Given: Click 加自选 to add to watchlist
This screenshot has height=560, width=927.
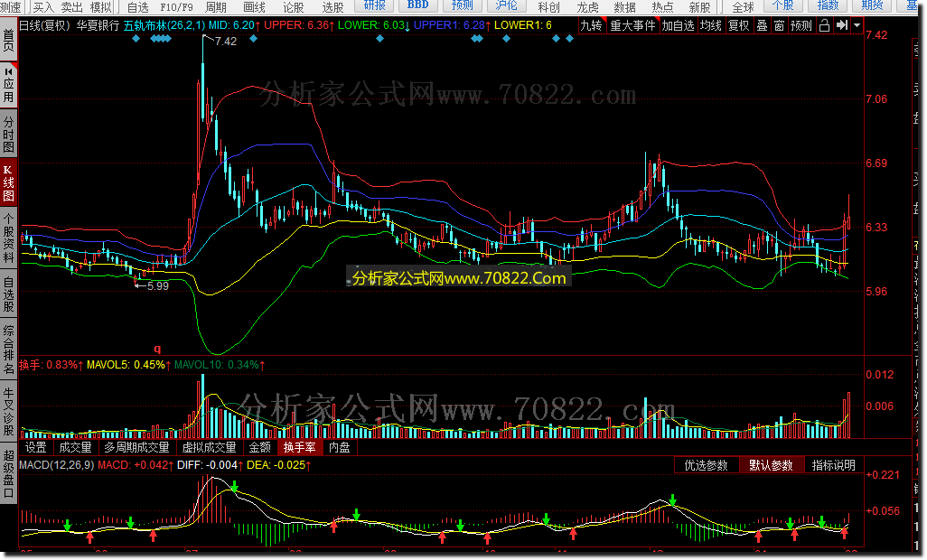Looking at the screenshot, I should pos(679,25).
